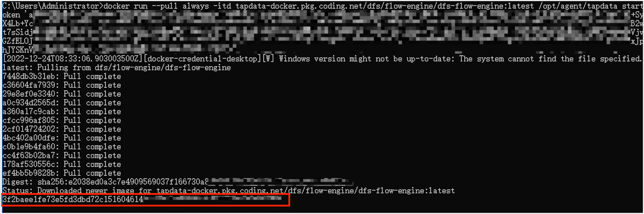Select layer c36604fa7939 pull complete line
The height and width of the screenshot is (214, 644).
[62, 85]
